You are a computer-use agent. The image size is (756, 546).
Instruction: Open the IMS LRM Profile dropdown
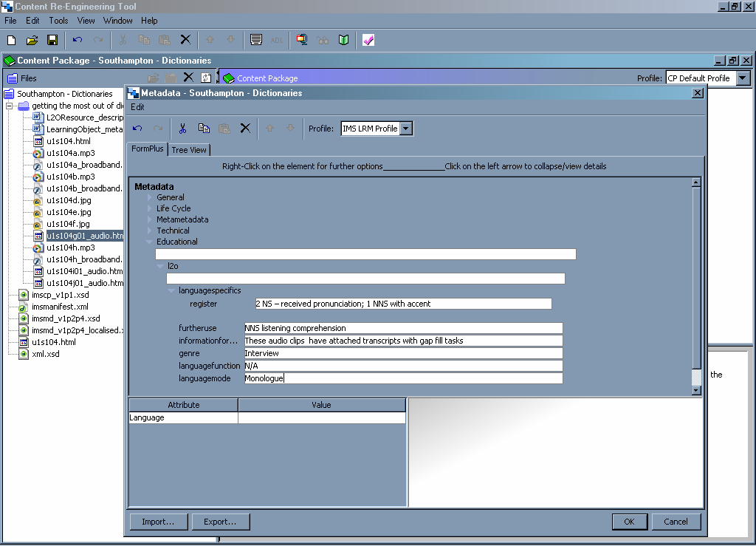(405, 129)
